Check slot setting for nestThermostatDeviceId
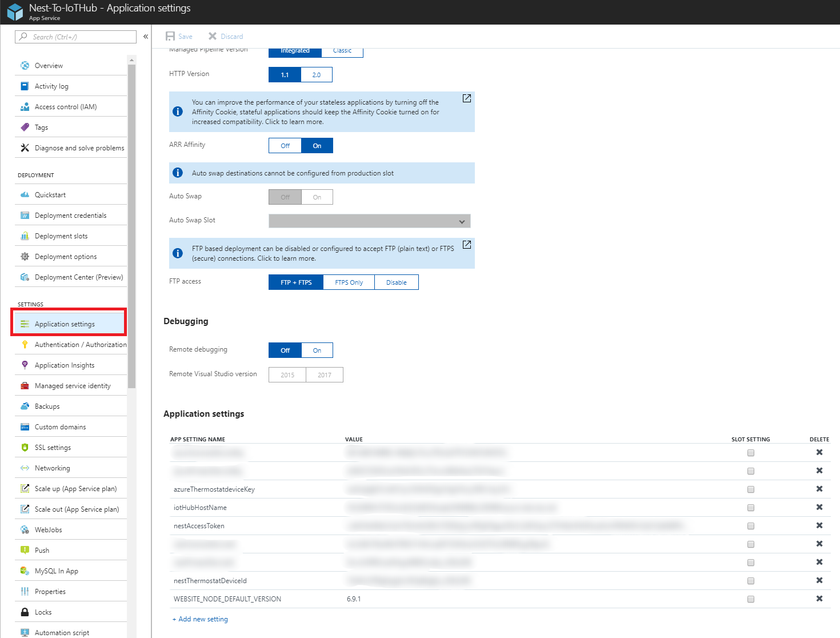 tap(751, 581)
